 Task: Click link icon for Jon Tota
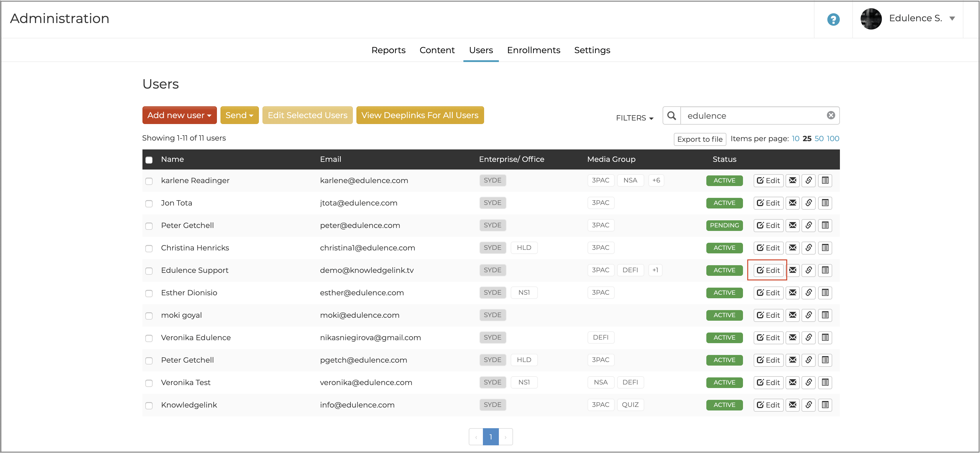tap(808, 203)
